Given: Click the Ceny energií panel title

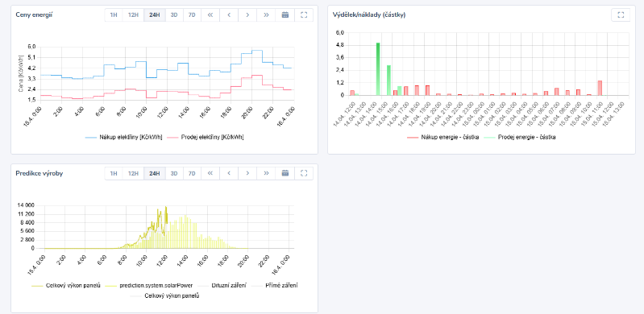Looking at the screenshot, I should click(34, 14).
